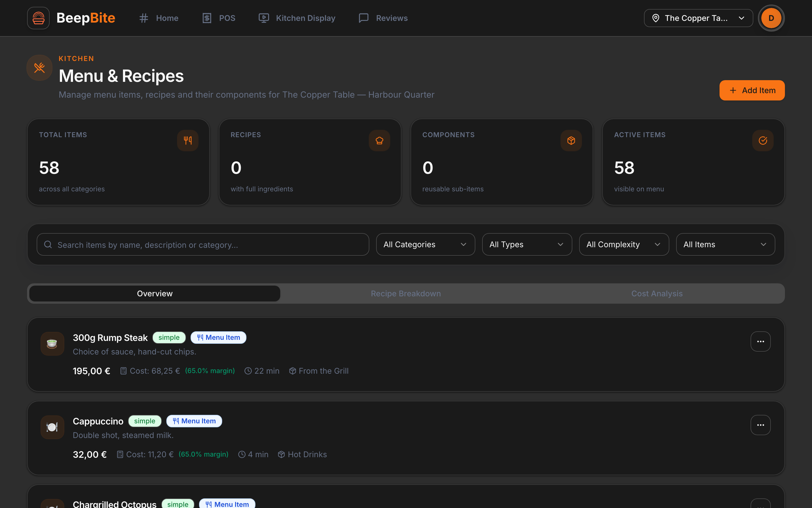The width and height of the screenshot is (812, 508).
Task: Click the Cappuccino thumbnail
Action: (x=52, y=427)
